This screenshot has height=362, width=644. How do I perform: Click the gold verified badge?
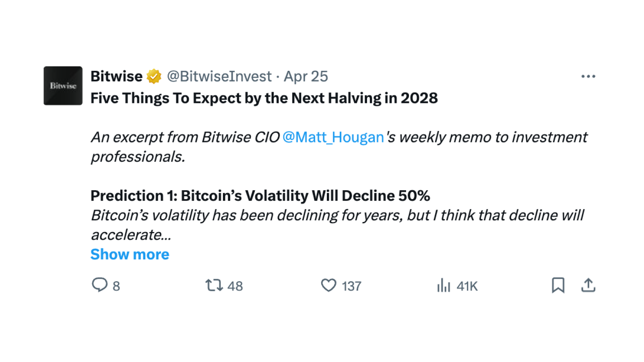154,76
